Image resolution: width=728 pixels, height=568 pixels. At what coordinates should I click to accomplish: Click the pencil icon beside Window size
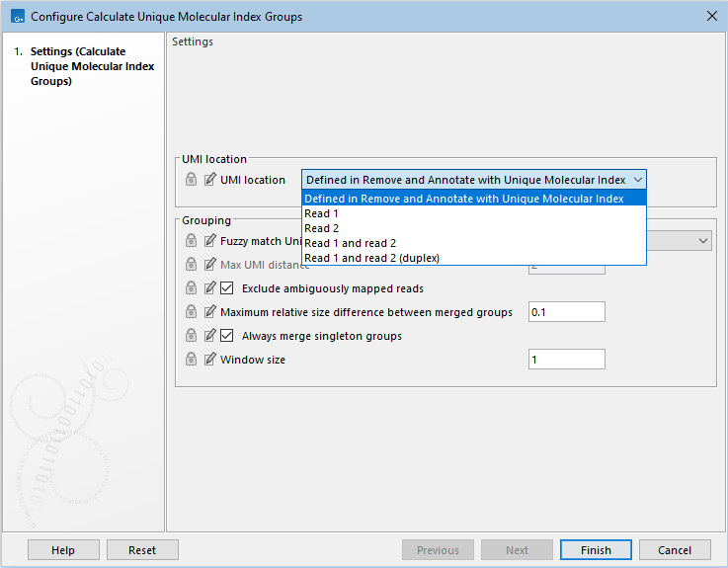(x=209, y=360)
